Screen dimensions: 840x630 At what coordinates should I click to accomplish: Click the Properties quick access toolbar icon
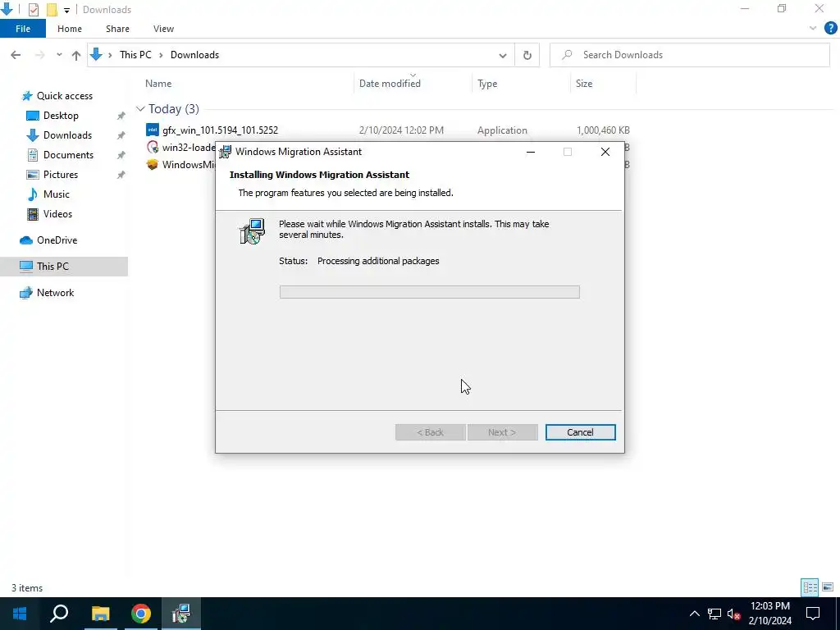[33, 10]
